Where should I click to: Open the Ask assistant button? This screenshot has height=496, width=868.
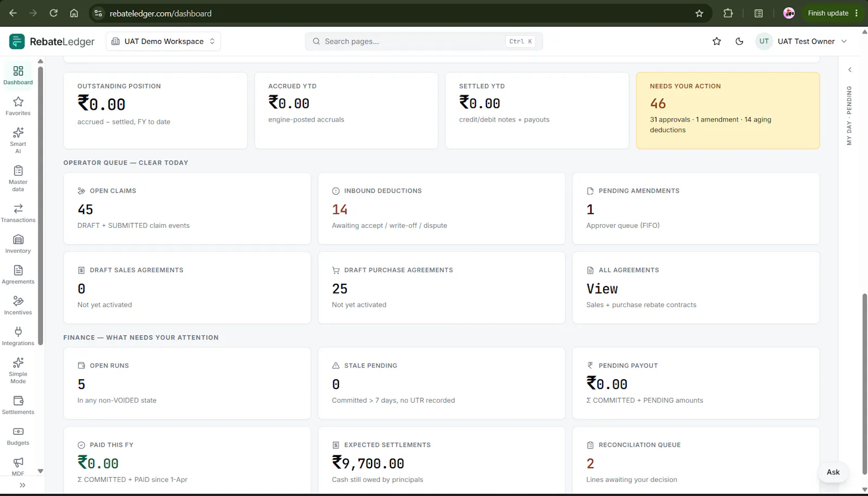pyautogui.click(x=833, y=472)
